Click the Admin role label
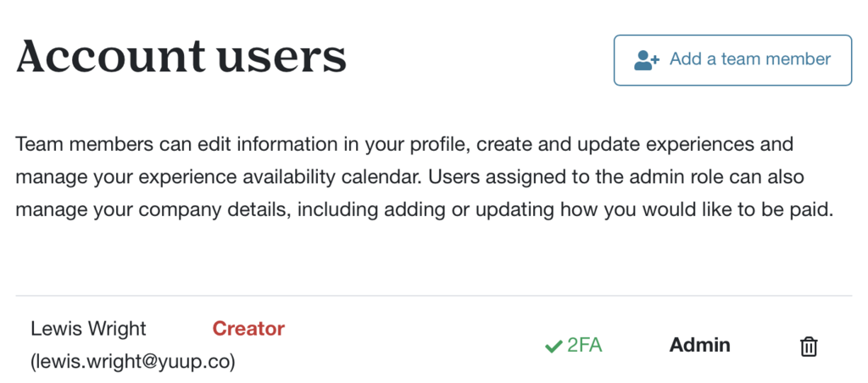The height and width of the screenshot is (383, 868). tap(699, 346)
